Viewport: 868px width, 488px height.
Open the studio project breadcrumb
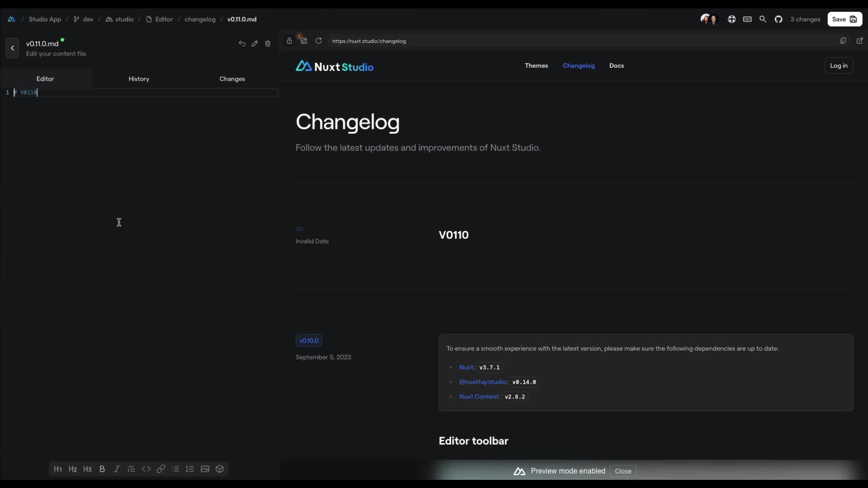point(119,19)
